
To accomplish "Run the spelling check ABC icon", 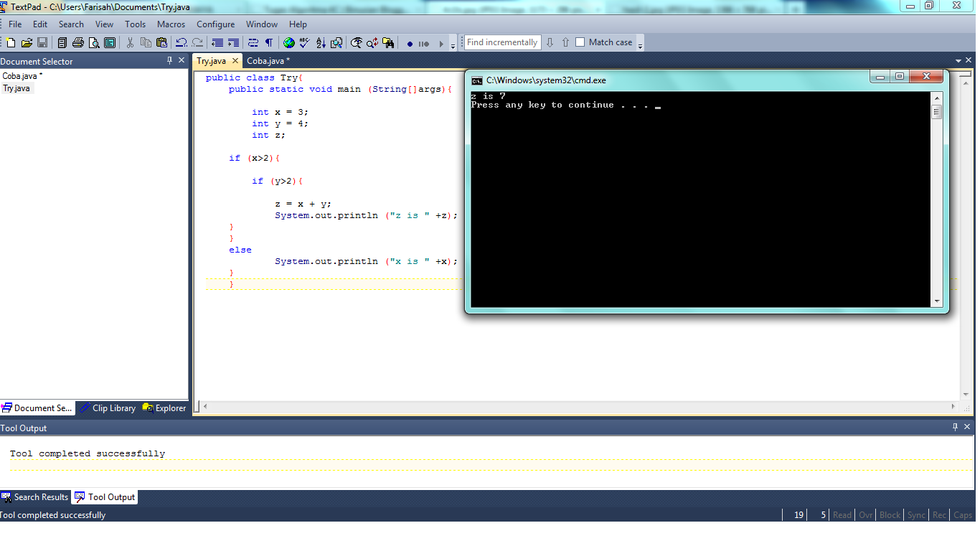I will (x=305, y=42).
